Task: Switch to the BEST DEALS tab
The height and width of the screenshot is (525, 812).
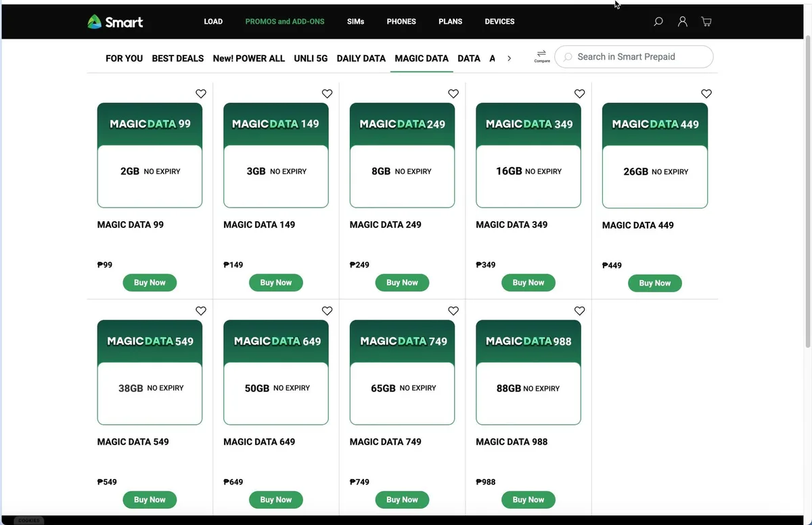Action: click(x=178, y=58)
